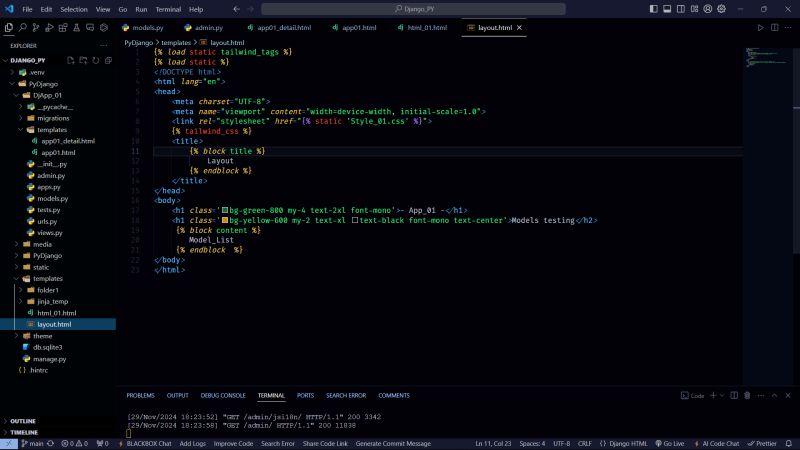Image resolution: width=800 pixels, height=450 pixels.
Task: Open the Source Control view
Action: click(36, 28)
